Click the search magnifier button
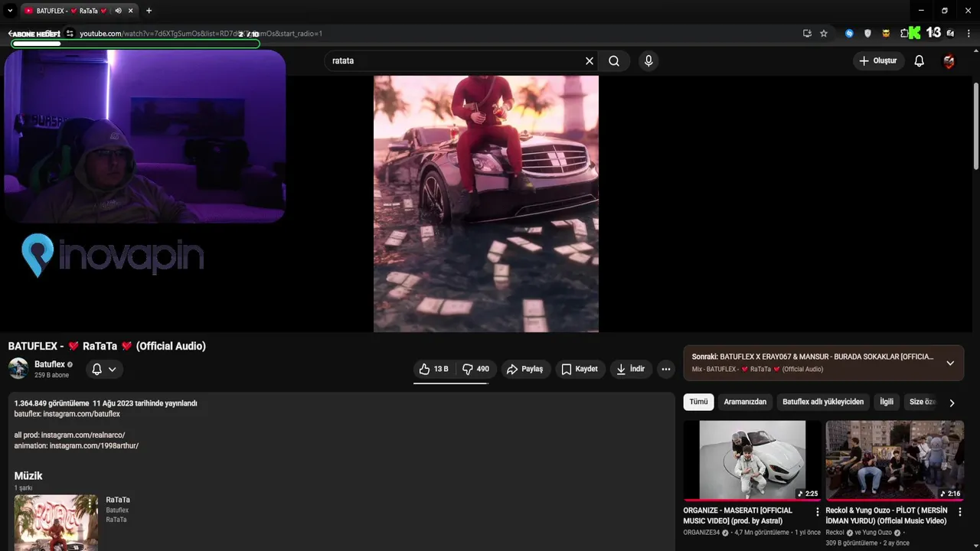 click(614, 61)
